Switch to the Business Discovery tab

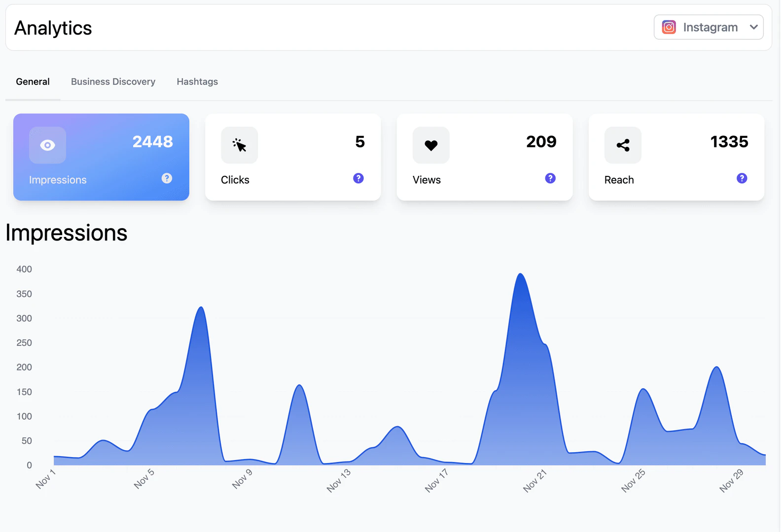pos(113,82)
